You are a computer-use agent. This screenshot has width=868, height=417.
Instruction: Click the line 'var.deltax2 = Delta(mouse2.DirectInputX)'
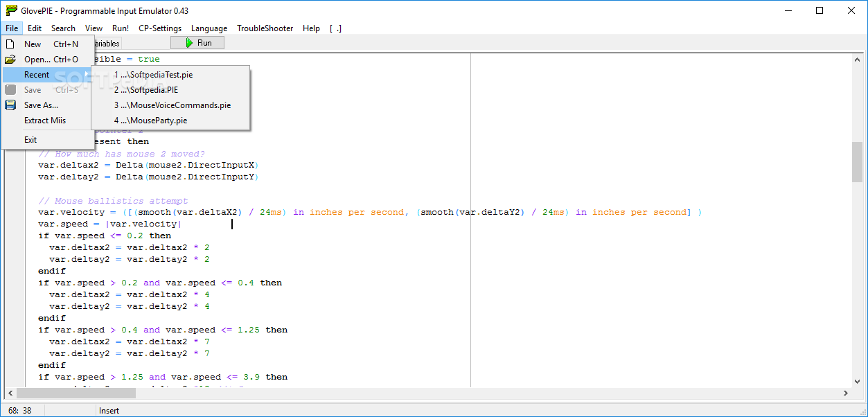(x=148, y=165)
